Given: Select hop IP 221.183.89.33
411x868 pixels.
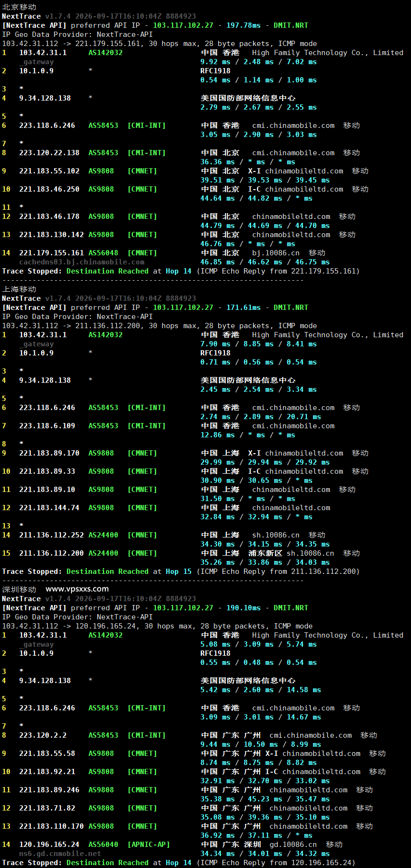Looking at the screenshot, I should (47, 471).
